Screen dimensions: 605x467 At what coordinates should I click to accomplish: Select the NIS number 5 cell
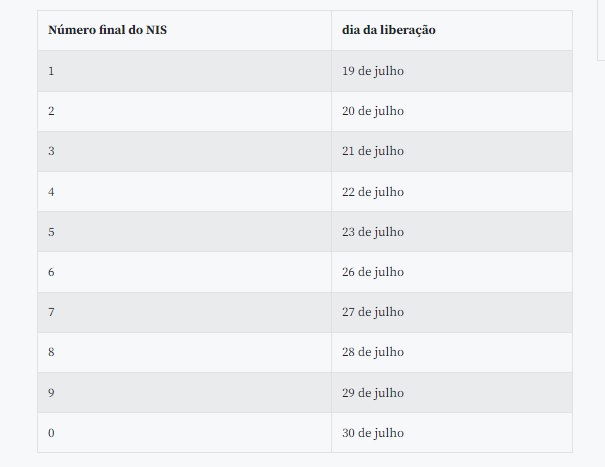point(51,232)
